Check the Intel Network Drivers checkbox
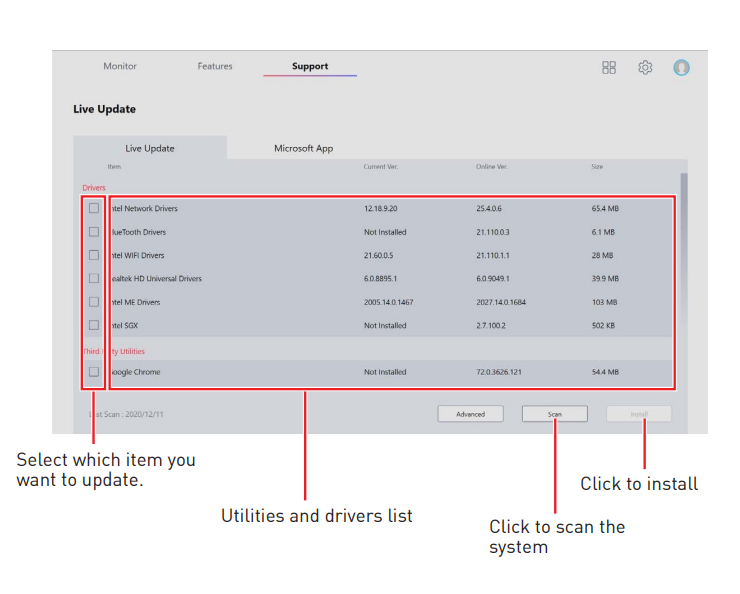The width and height of the screenshot is (740, 594). pyautogui.click(x=94, y=208)
